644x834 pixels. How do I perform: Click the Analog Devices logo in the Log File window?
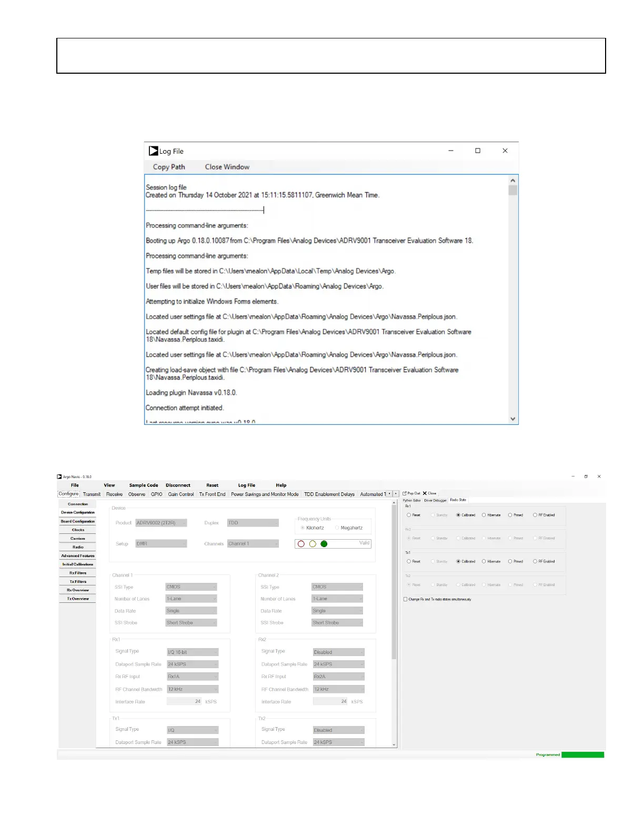click(153, 151)
